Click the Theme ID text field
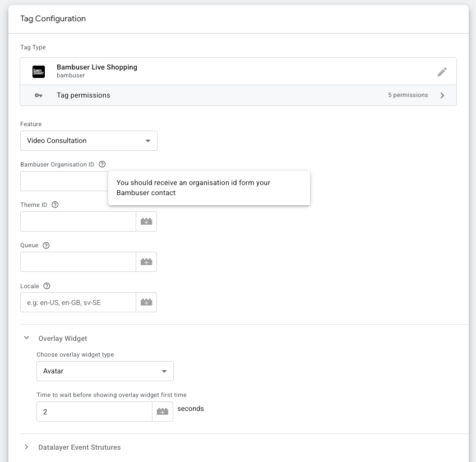The image size is (476, 462). [78, 221]
